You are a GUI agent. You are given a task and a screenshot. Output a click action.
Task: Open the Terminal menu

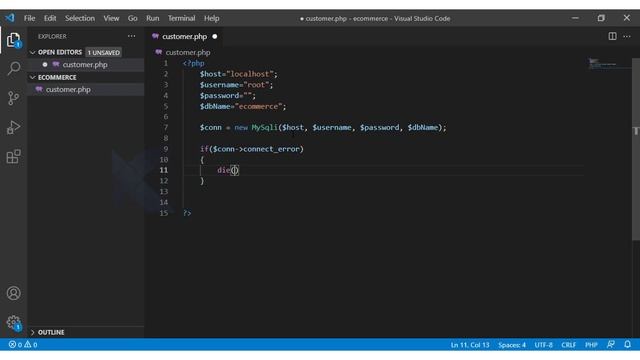tap(181, 18)
